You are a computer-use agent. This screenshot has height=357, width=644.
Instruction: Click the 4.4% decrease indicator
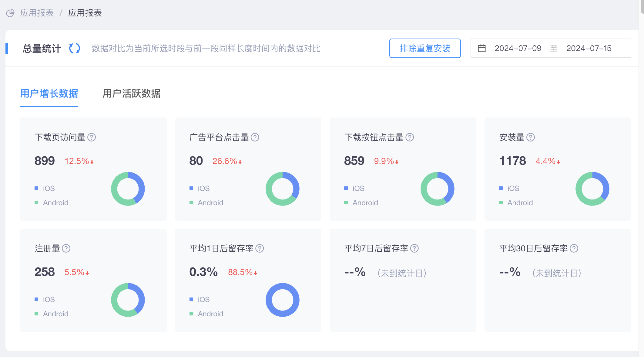coord(548,161)
